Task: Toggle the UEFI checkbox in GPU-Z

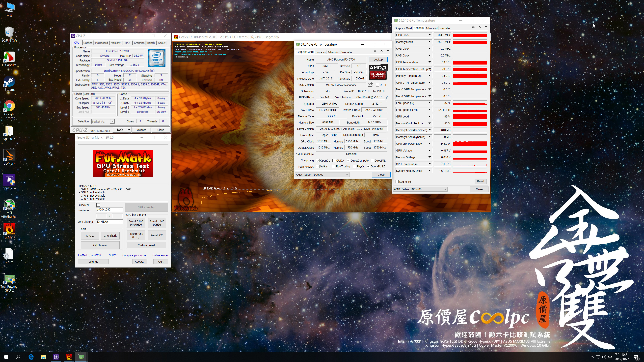Action: [x=377, y=85]
